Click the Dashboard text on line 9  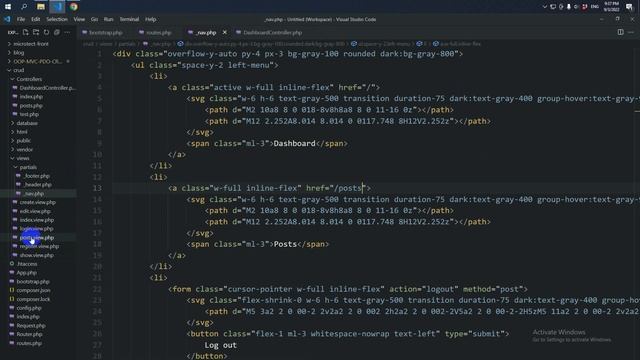[294, 144]
